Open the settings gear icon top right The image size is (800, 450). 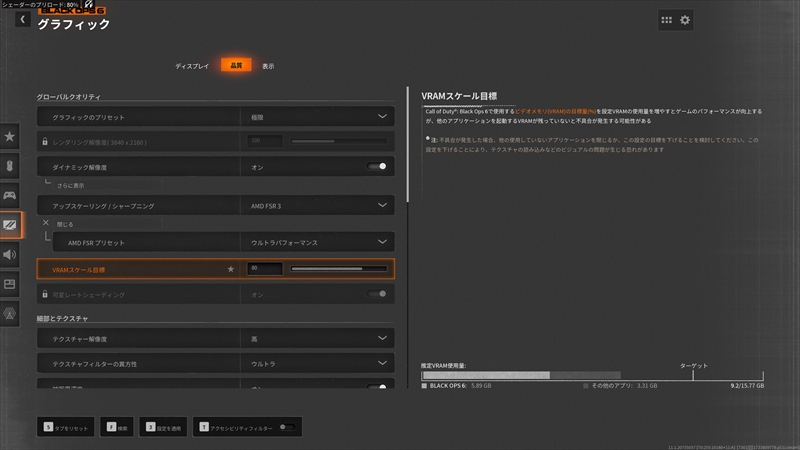click(x=685, y=20)
